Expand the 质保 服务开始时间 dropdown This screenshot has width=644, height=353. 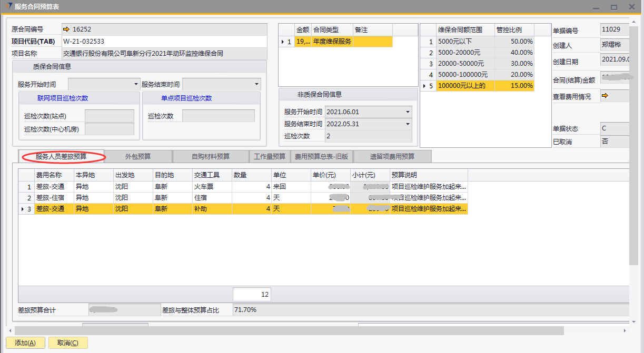136,84
